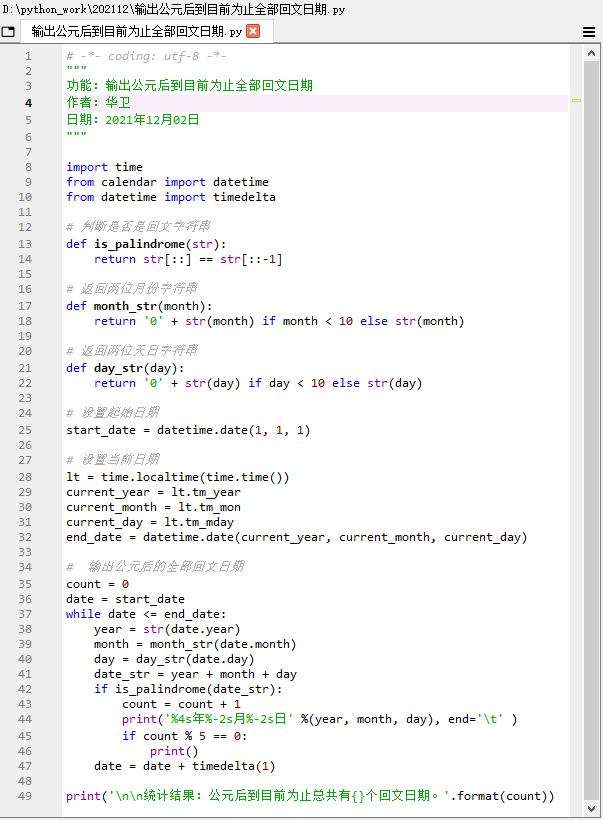Click the '功能: 输出公元后到目前为止全部回文日期' line

189,85
